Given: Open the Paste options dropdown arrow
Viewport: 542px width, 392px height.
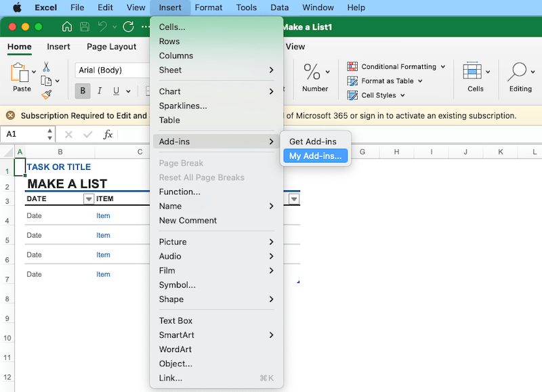Looking at the screenshot, I should [34, 72].
